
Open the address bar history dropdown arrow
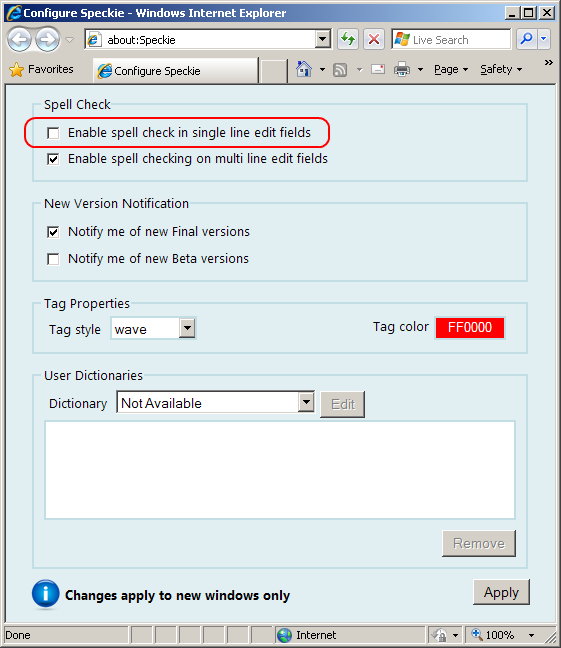[322, 40]
